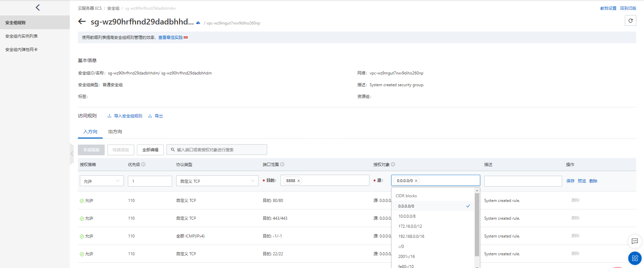Open the 授权策略 允许 dropdown
Image resolution: width=644 pixels, height=268 pixels.
102,181
